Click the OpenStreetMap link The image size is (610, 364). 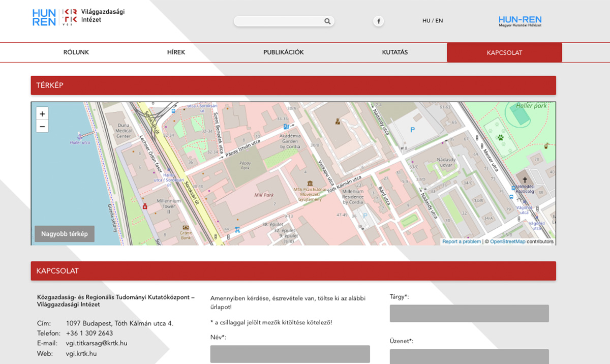[x=507, y=241]
